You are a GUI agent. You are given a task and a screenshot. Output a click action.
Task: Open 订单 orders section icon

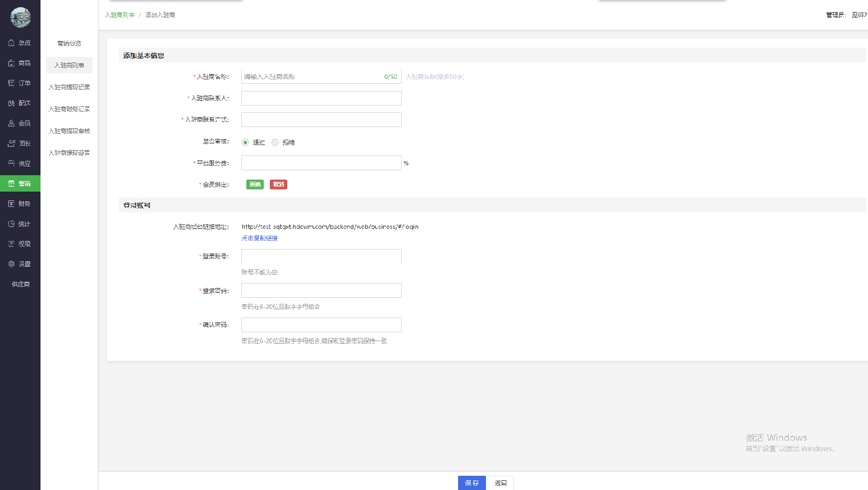(x=11, y=83)
